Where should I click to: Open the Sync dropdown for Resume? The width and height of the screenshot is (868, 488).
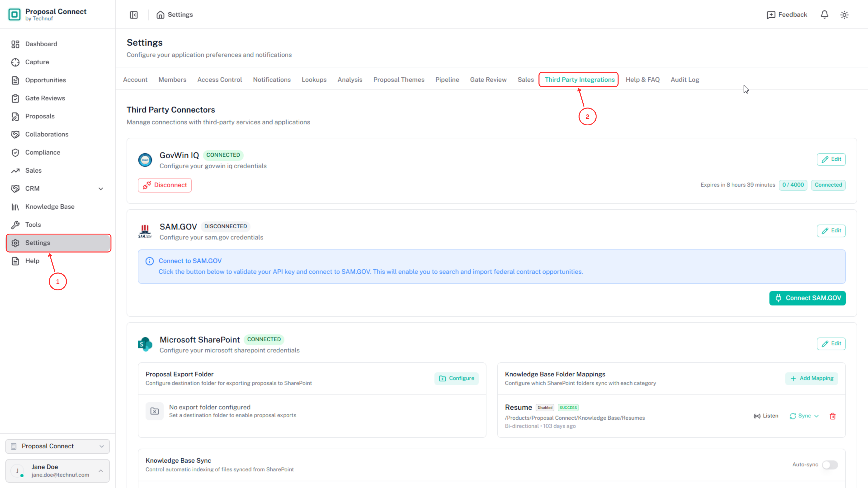click(804, 416)
